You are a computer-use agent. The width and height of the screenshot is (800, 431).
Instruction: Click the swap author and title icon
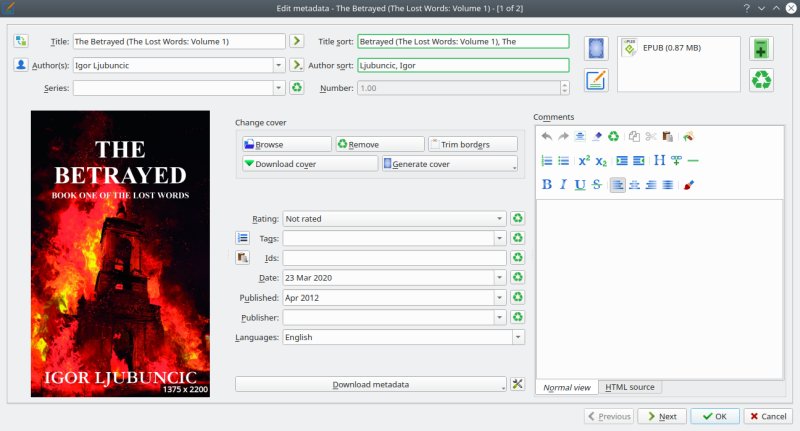(x=22, y=41)
